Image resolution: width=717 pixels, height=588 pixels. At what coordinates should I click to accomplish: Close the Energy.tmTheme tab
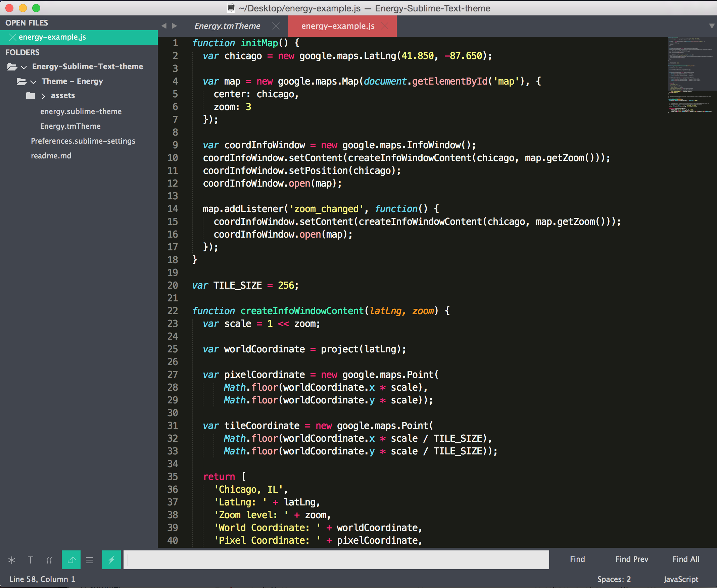click(276, 26)
